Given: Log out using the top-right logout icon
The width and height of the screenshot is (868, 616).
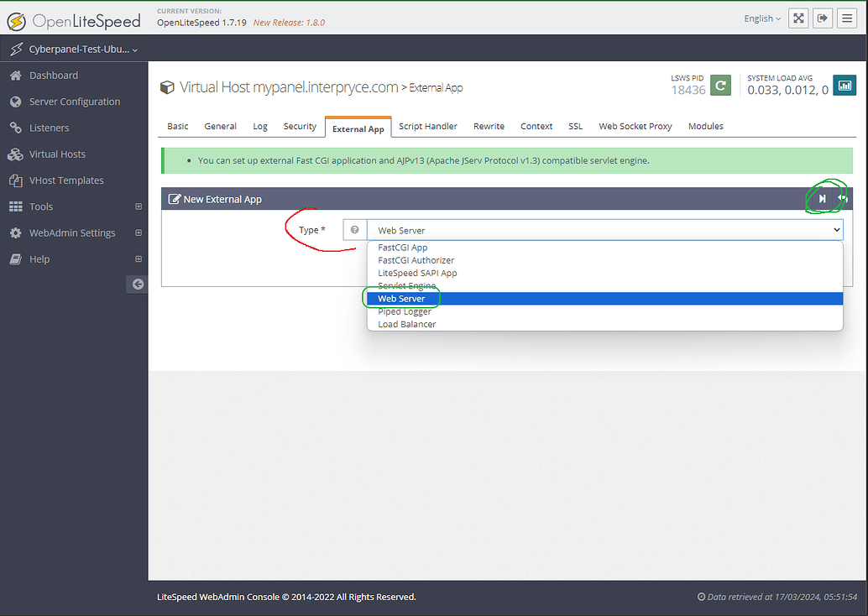Looking at the screenshot, I should click(822, 18).
